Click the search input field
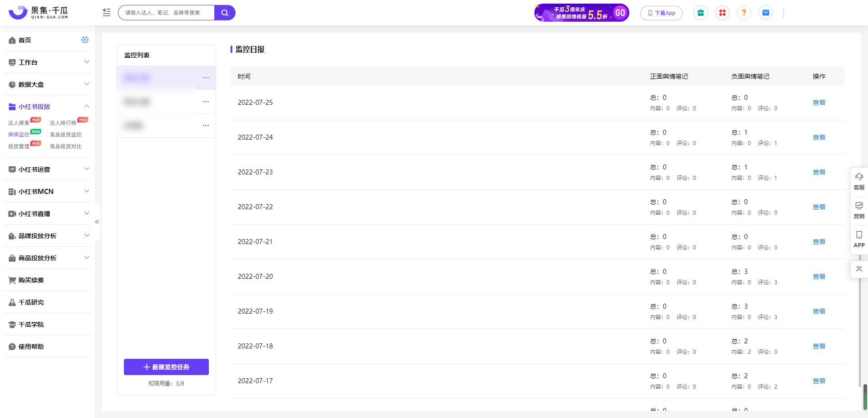This screenshot has width=868, height=418. point(166,13)
